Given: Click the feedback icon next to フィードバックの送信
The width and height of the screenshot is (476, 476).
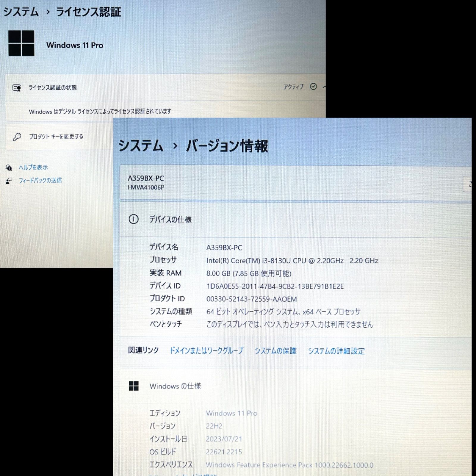Looking at the screenshot, I should click(x=9, y=181).
